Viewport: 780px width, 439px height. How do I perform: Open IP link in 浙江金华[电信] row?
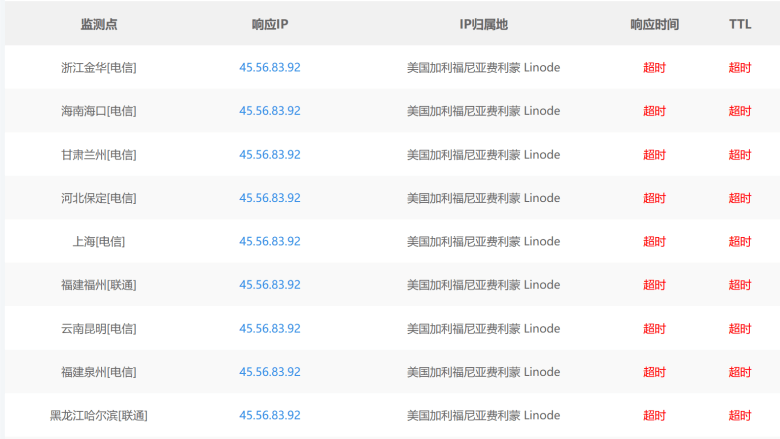point(270,67)
